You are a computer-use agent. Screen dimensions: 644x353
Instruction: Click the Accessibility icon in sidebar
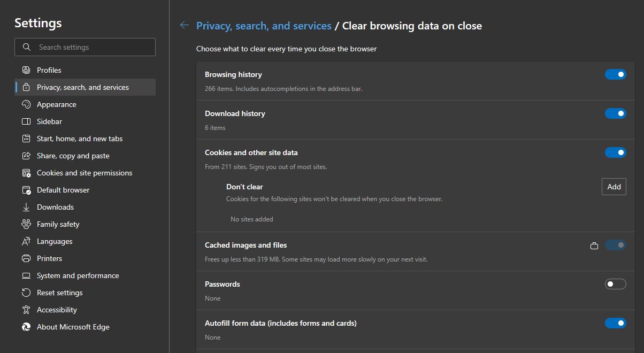point(26,310)
